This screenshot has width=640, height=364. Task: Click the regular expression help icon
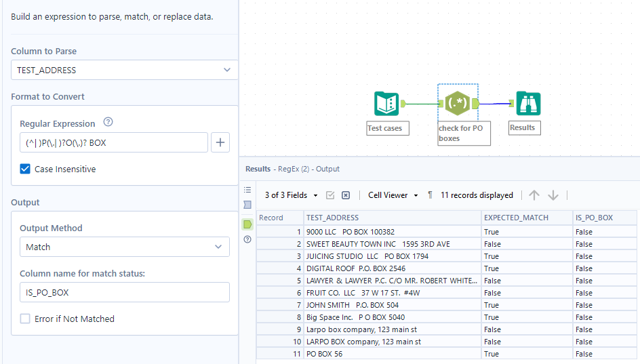(108, 123)
